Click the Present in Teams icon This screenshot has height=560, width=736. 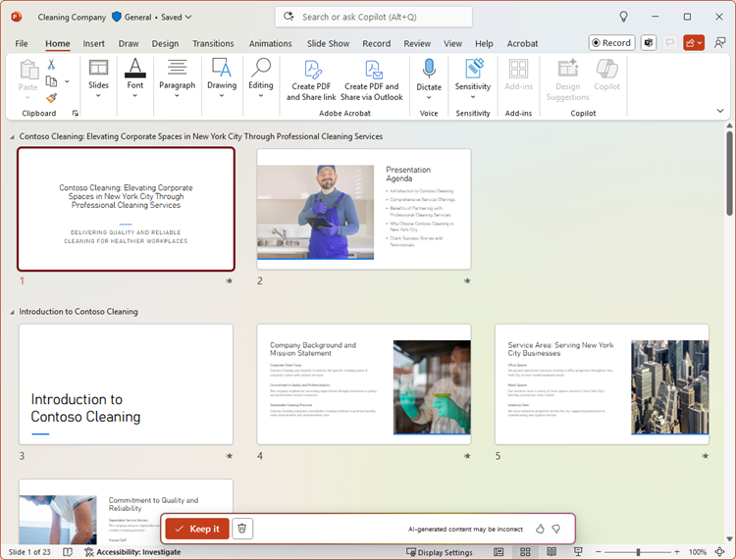click(649, 43)
